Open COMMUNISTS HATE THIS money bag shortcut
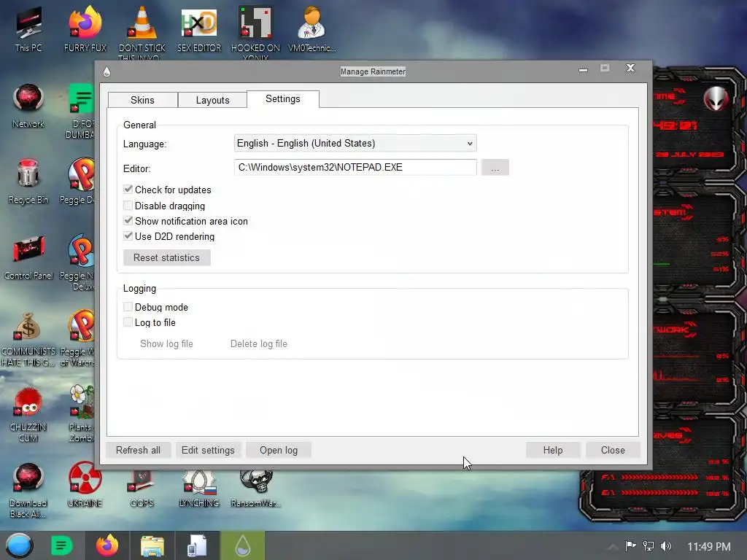 coord(28,338)
